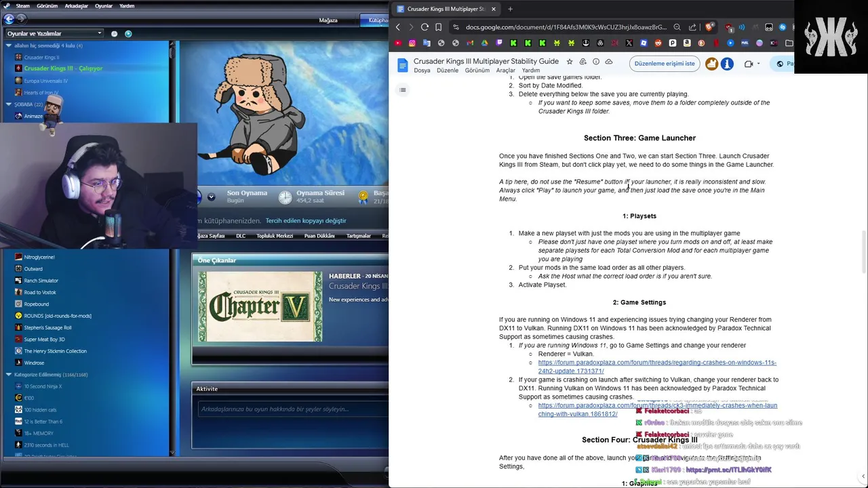Open the Brave Shields lion icon

709,27
